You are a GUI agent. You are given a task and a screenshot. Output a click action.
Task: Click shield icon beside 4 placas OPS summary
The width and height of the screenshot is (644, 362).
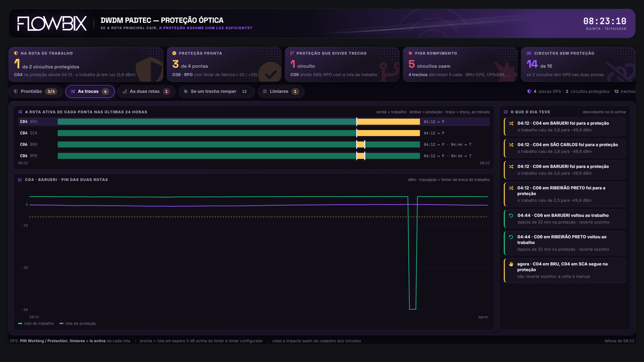pos(529,92)
